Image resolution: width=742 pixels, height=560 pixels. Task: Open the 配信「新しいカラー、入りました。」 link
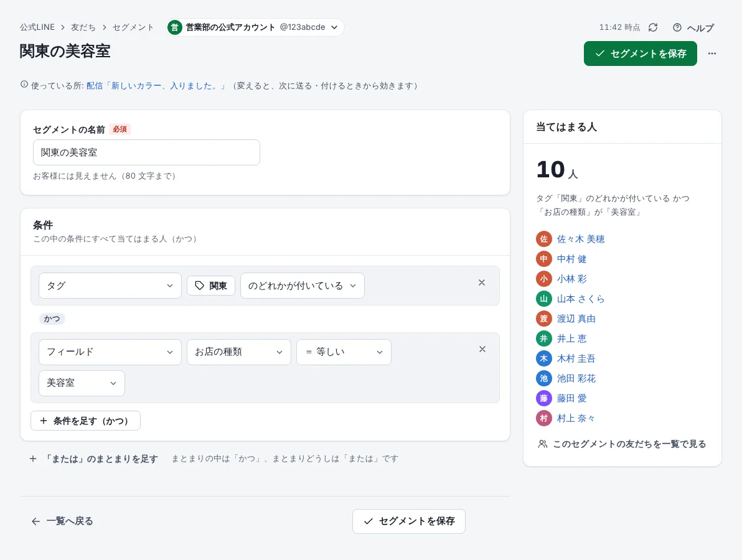tap(156, 86)
